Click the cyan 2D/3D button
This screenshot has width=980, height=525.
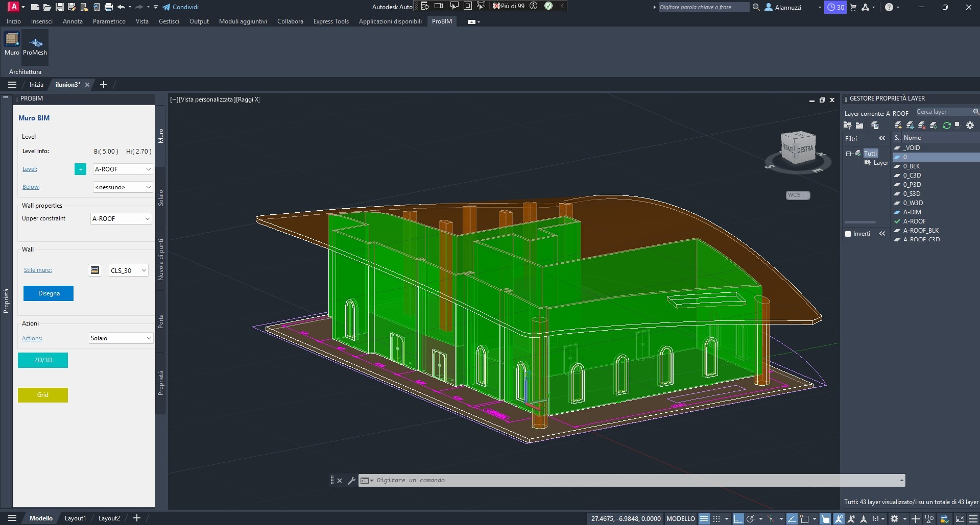click(43, 360)
